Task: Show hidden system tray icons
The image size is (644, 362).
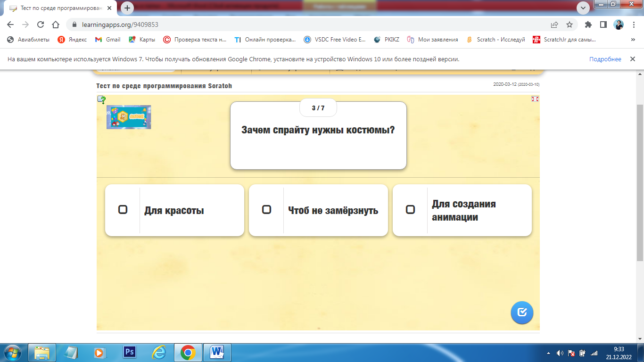Action: click(548, 353)
